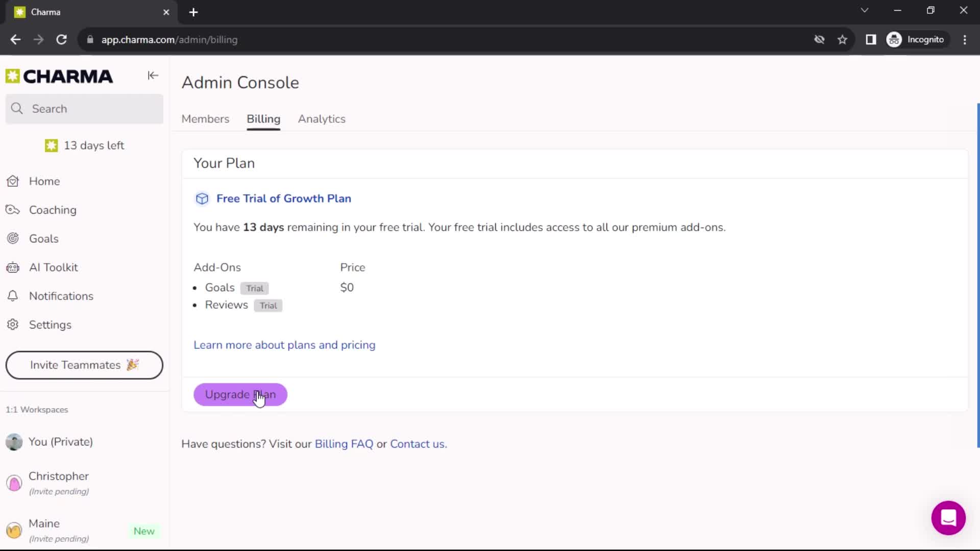Open Settings in sidebar
Screen dimensions: 980x551
pyautogui.click(x=51, y=324)
